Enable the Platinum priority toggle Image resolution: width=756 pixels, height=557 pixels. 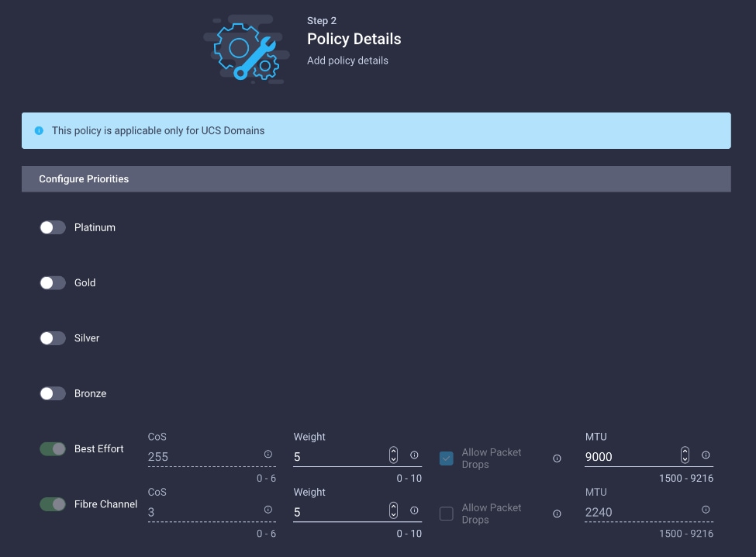pyautogui.click(x=53, y=227)
